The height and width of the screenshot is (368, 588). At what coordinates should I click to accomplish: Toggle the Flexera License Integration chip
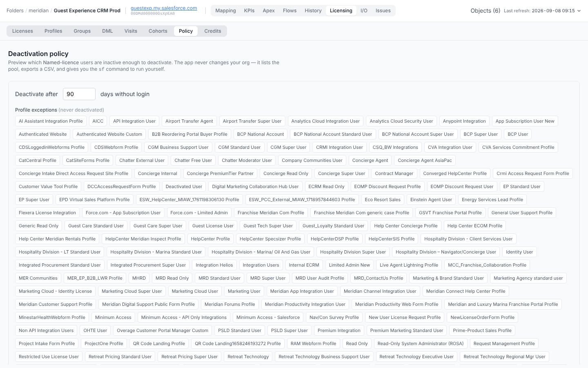47,213
